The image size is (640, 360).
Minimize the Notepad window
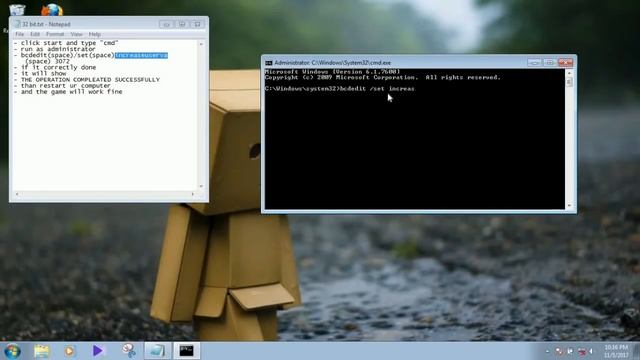167,24
